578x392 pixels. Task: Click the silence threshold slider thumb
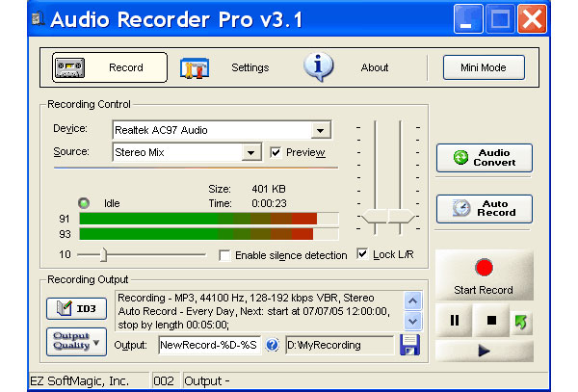tap(104, 254)
